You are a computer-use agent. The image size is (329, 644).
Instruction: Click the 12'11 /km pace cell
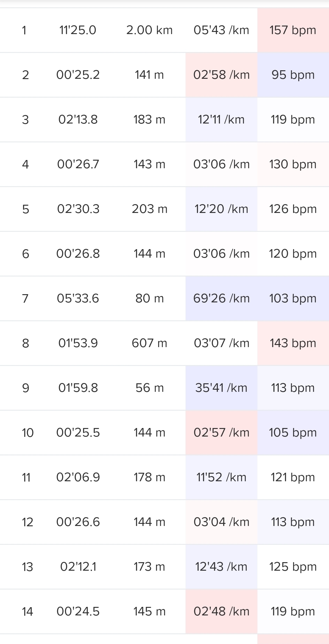[221, 120]
